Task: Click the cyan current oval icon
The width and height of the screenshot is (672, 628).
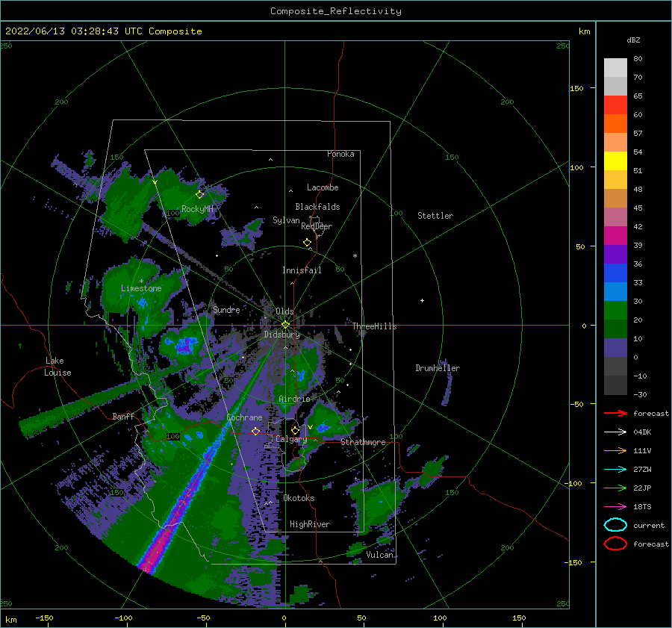Action: coord(615,525)
